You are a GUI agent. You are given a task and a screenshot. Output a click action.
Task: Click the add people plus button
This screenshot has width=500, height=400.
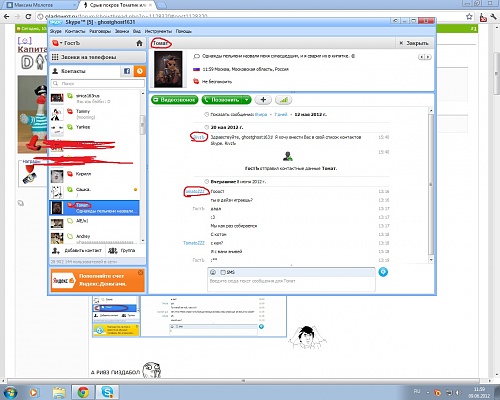coord(263,100)
